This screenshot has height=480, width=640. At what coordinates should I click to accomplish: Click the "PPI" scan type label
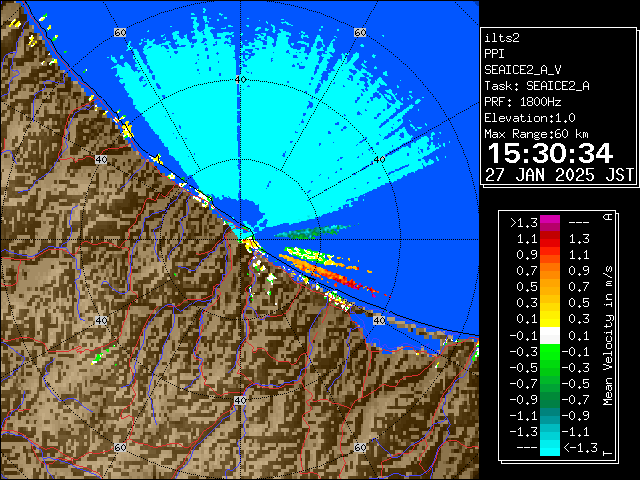click(x=494, y=54)
